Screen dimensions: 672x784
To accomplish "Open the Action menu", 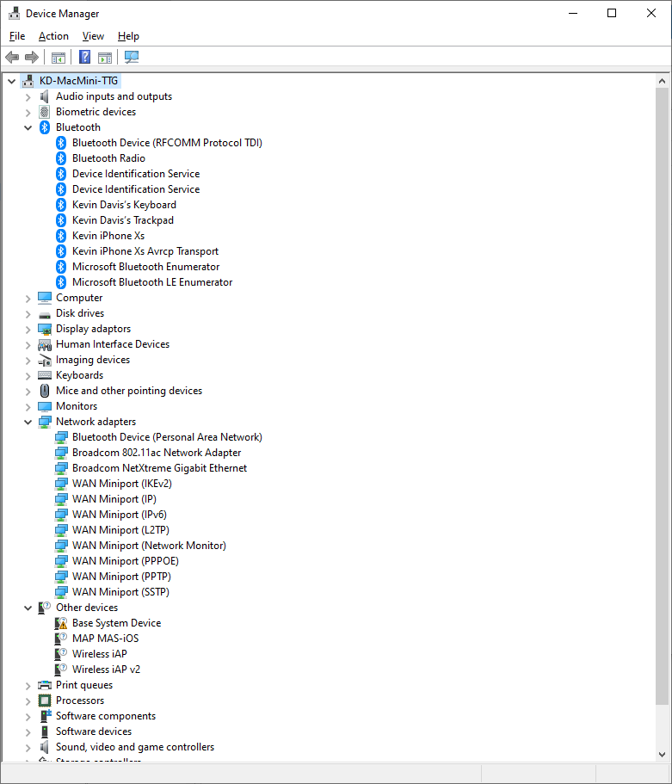I will coord(53,36).
